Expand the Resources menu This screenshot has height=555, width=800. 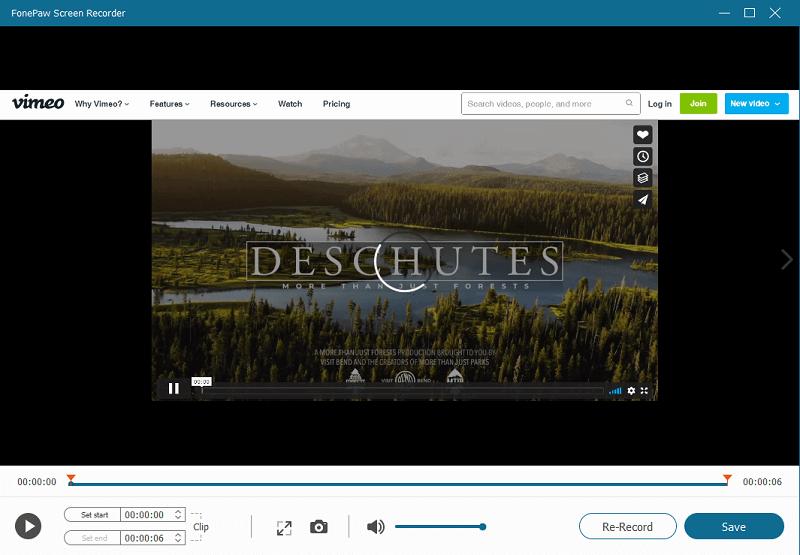234,104
